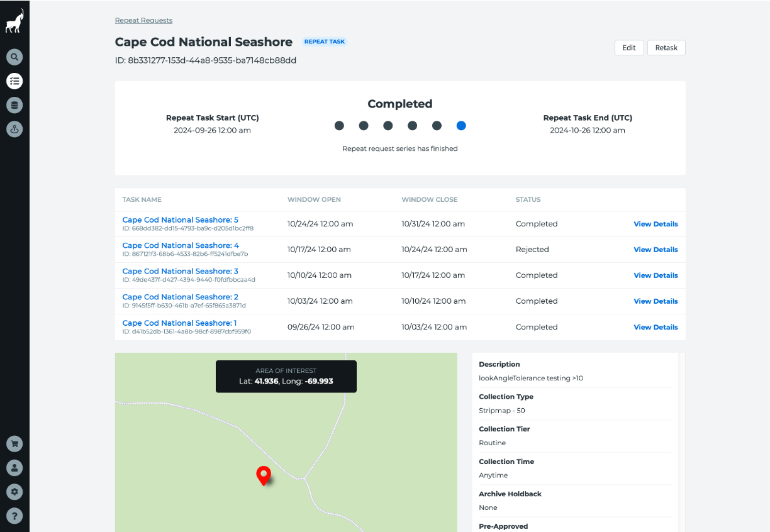Click the red map pin marker
This screenshot has height=532, width=770.
(264, 475)
